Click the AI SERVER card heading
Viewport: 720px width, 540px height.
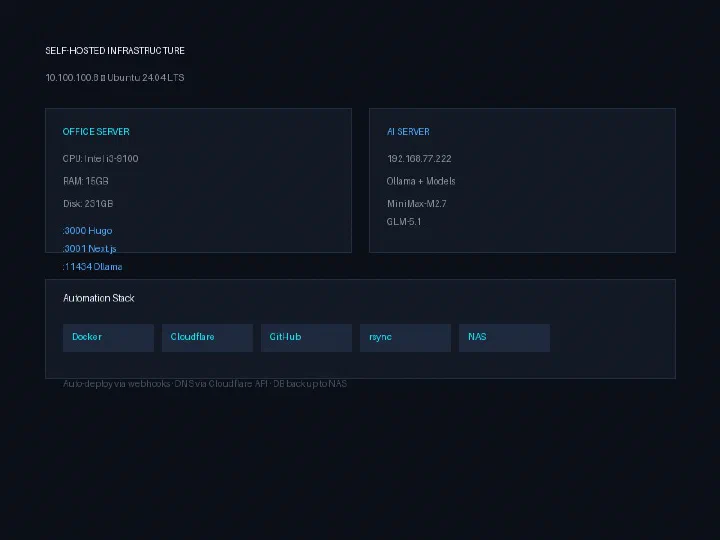point(408,132)
